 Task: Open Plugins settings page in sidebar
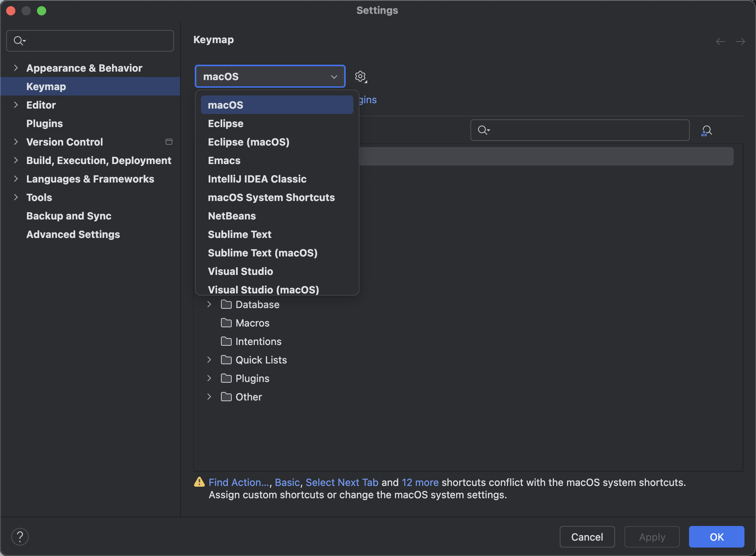click(90, 124)
